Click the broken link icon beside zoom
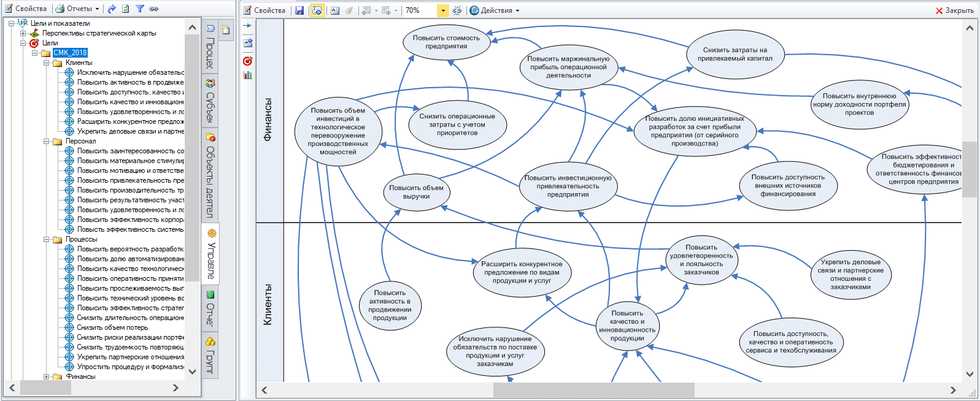980x401 pixels. coord(457,10)
